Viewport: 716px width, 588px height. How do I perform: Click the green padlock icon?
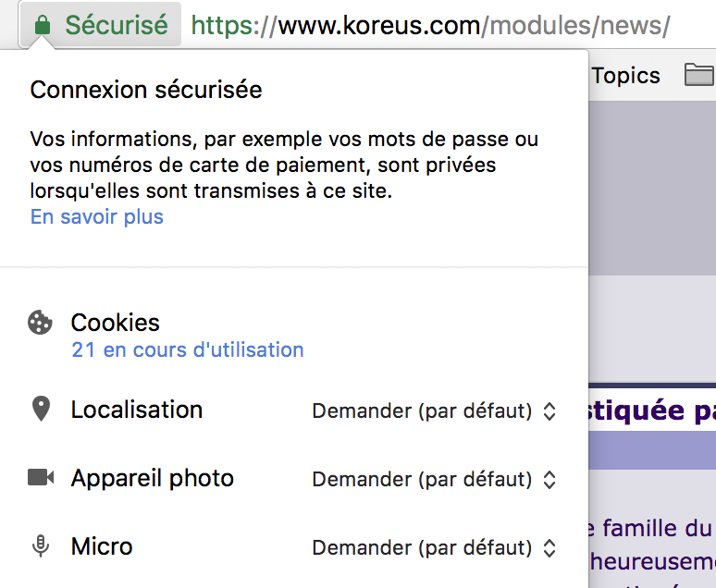coord(42,26)
